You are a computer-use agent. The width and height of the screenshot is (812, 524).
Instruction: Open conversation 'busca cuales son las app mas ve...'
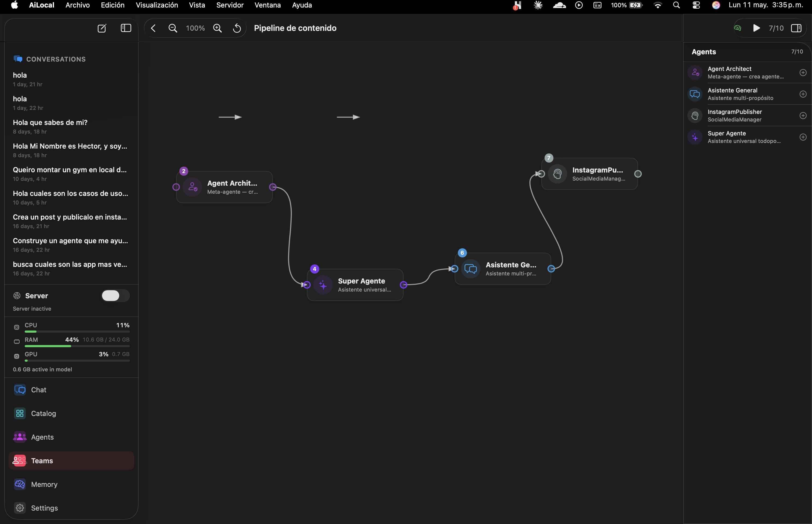pos(71,268)
